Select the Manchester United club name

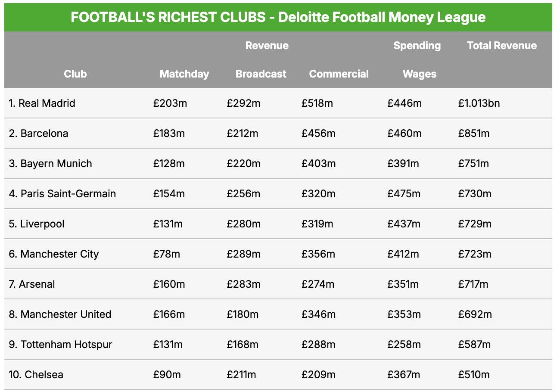[60, 314]
